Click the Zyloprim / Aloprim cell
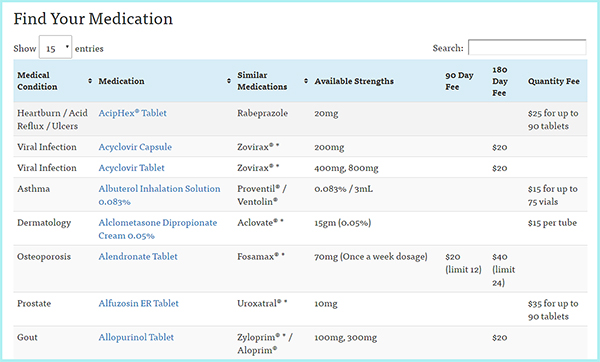 coord(265,344)
